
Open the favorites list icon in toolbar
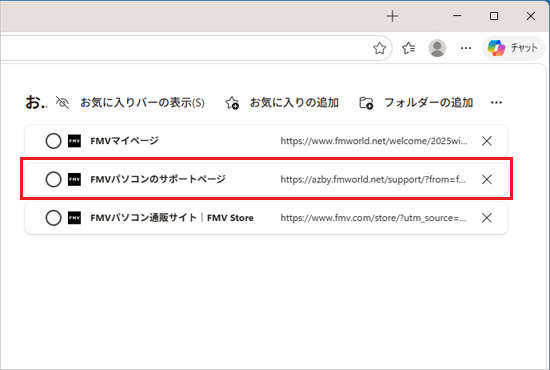(x=409, y=48)
